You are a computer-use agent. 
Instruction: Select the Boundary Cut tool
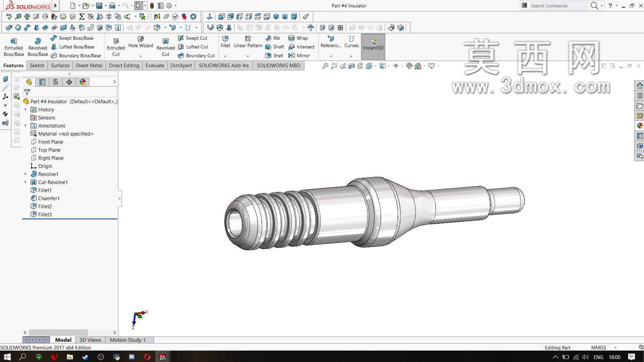tap(196, 56)
